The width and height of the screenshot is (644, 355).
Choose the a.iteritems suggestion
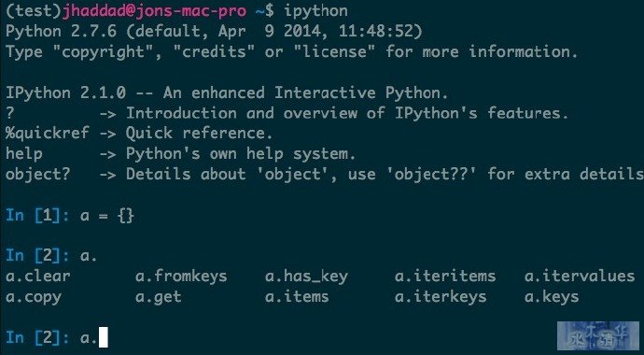[445, 277]
